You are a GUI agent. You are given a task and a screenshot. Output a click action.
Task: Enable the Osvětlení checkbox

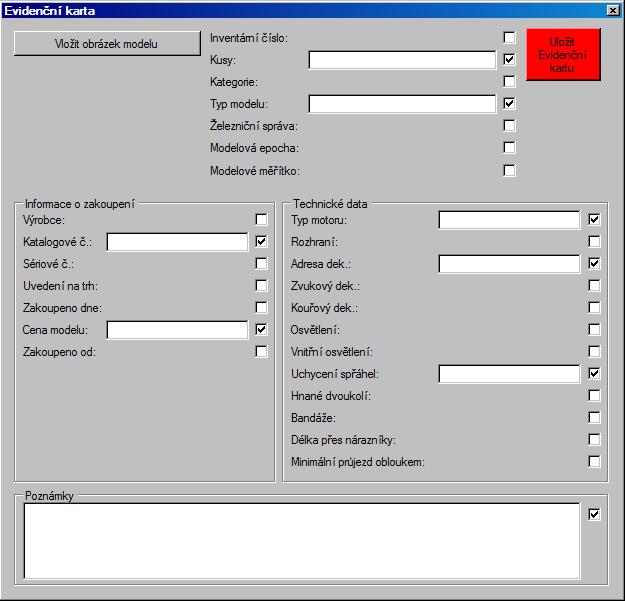(594, 329)
